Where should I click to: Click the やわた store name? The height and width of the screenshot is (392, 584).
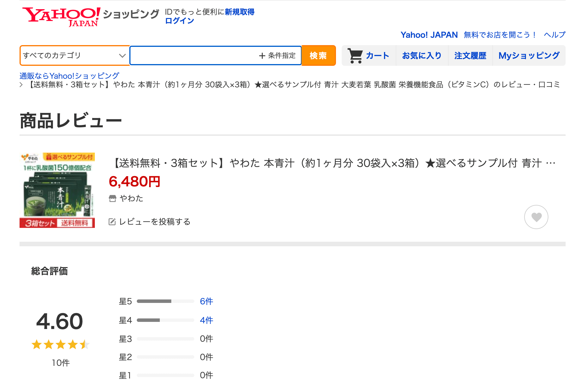pyautogui.click(x=132, y=198)
